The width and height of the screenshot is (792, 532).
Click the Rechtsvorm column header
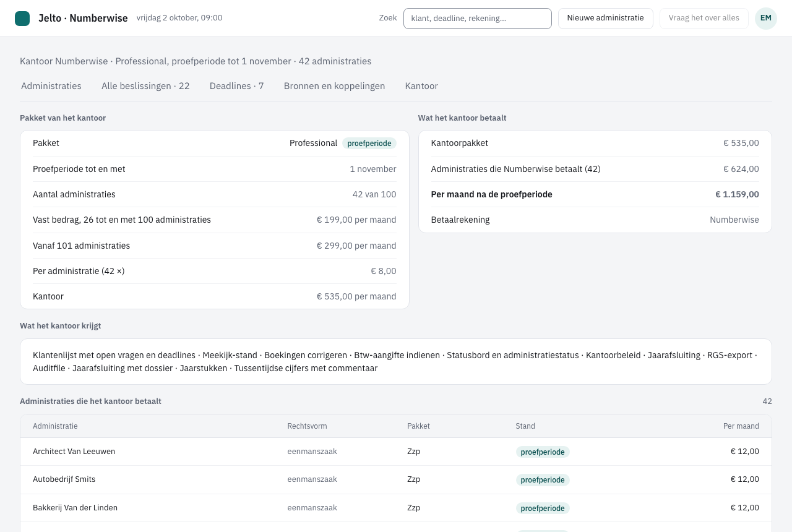(x=307, y=426)
